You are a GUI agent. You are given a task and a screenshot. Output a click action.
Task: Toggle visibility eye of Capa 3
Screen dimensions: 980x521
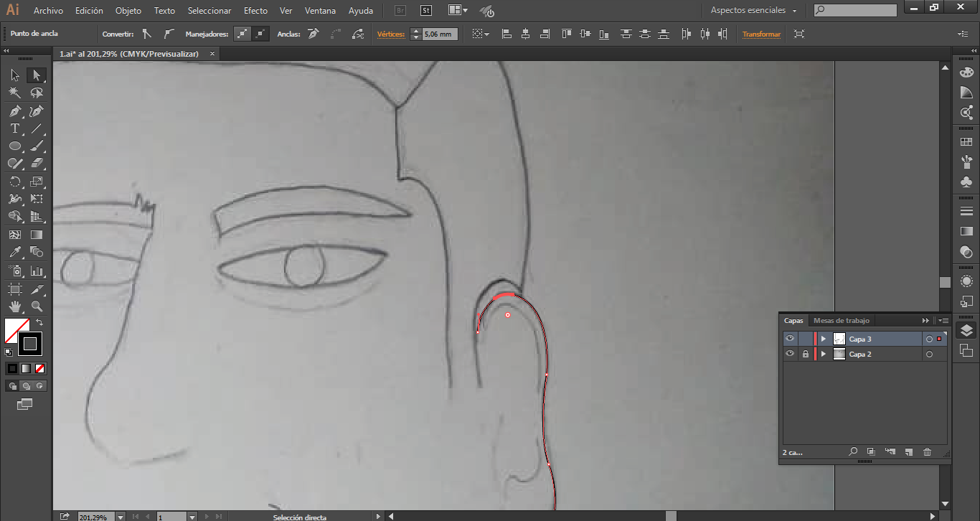point(790,339)
